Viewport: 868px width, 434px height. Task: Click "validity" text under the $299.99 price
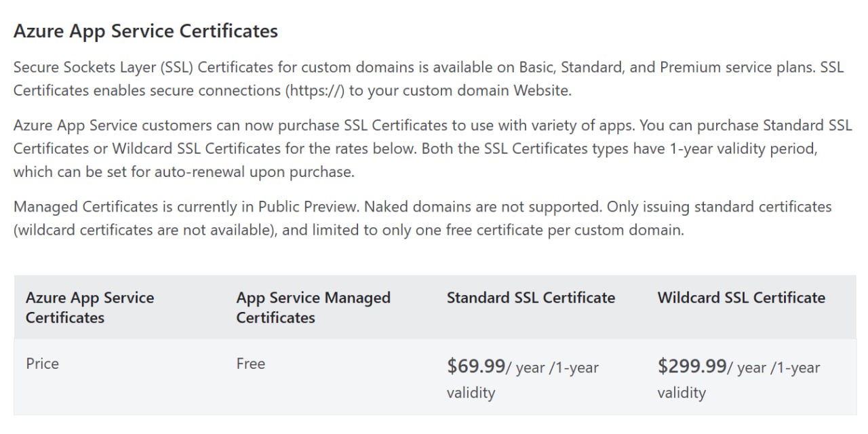point(682,393)
